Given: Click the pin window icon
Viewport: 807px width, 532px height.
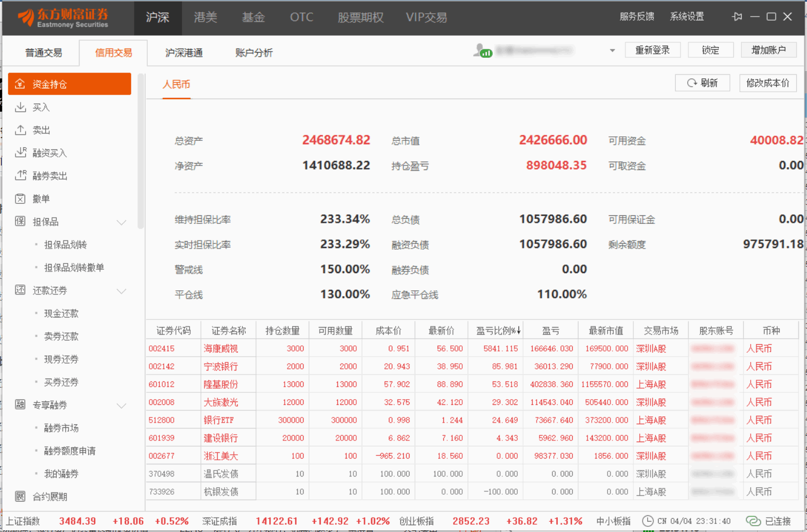Looking at the screenshot, I should point(737,17).
